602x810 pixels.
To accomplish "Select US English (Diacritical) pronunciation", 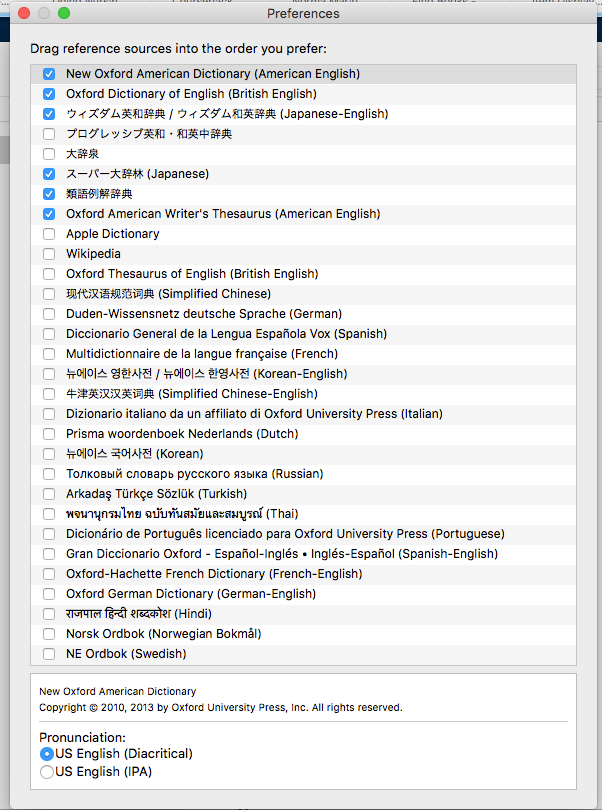I will [x=47, y=754].
